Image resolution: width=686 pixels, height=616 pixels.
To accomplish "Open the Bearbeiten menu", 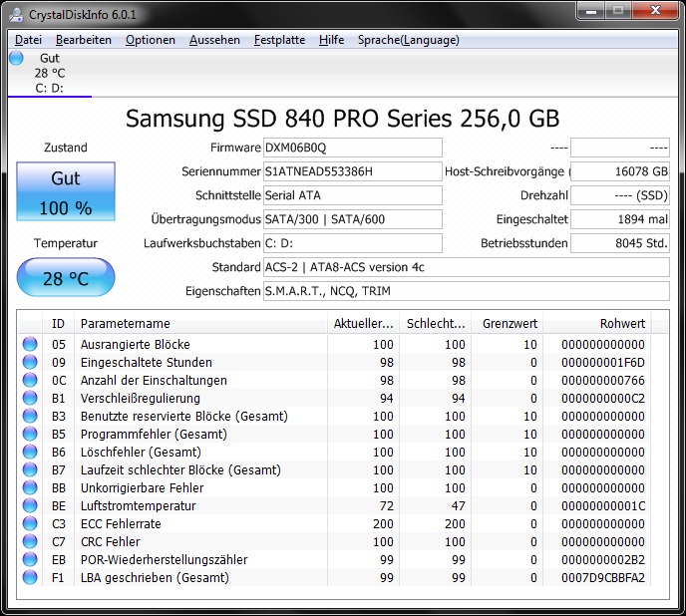I will pyautogui.click(x=83, y=40).
